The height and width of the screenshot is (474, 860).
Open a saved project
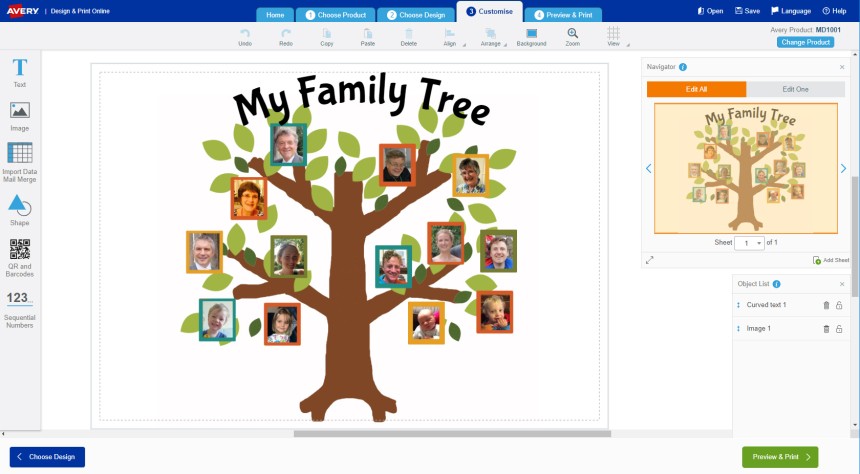[710, 11]
